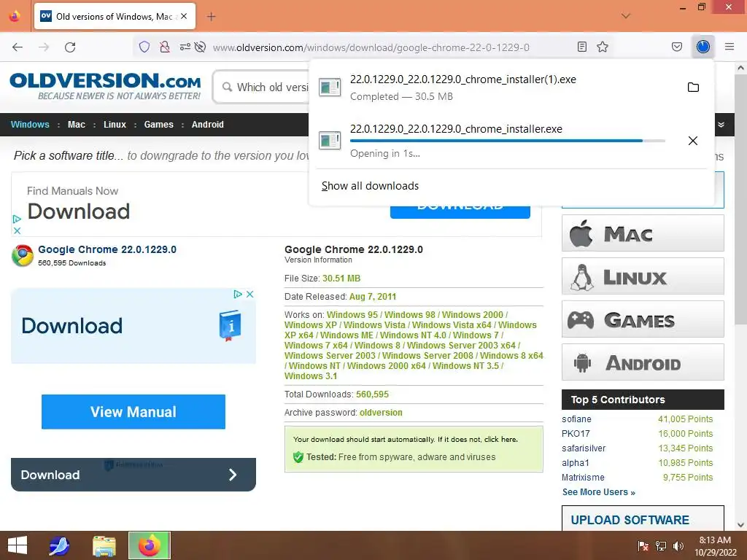The image size is (747, 560).
Task: Open the Linux sidebar category button
Action: pos(643,276)
